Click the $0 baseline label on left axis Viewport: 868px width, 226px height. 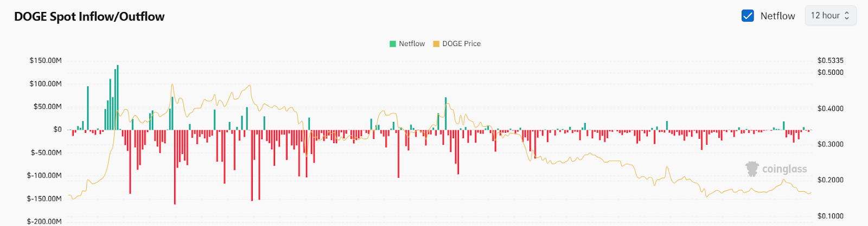pos(58,130)
